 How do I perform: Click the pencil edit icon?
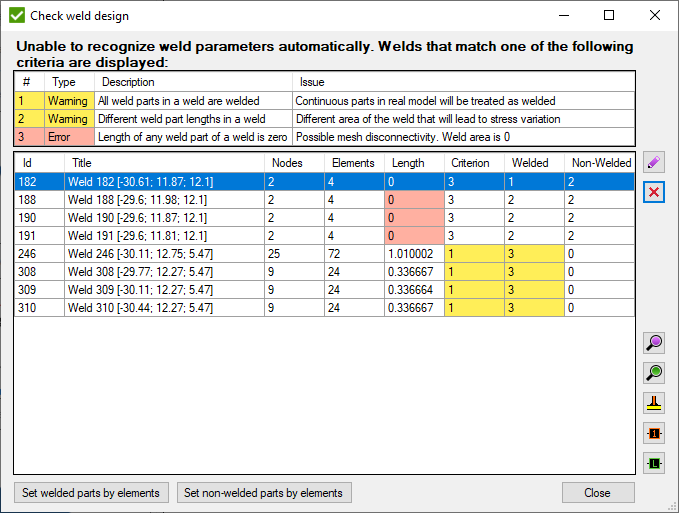click(x=654, y=163)
